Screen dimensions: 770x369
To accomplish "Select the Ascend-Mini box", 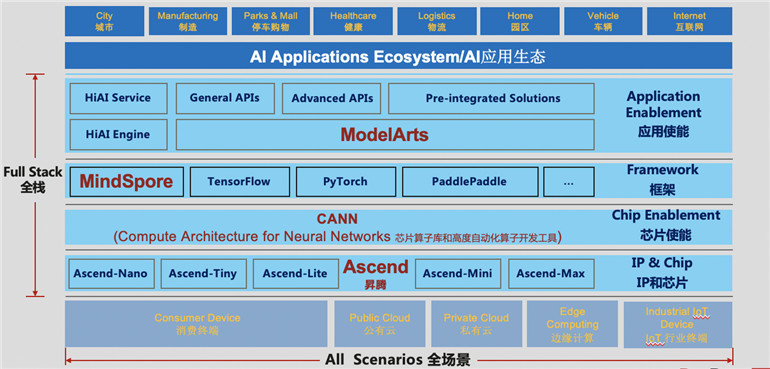I will 458,274.
